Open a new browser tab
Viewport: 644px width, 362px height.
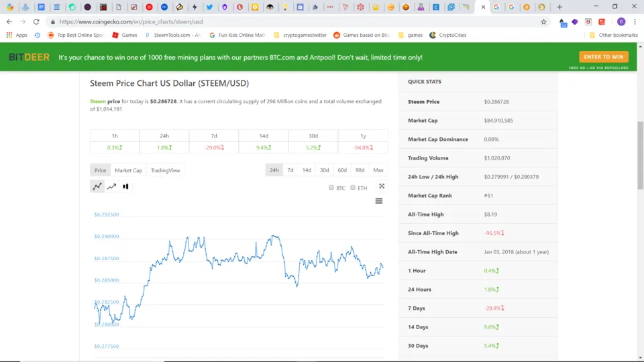tap(559, 7)
